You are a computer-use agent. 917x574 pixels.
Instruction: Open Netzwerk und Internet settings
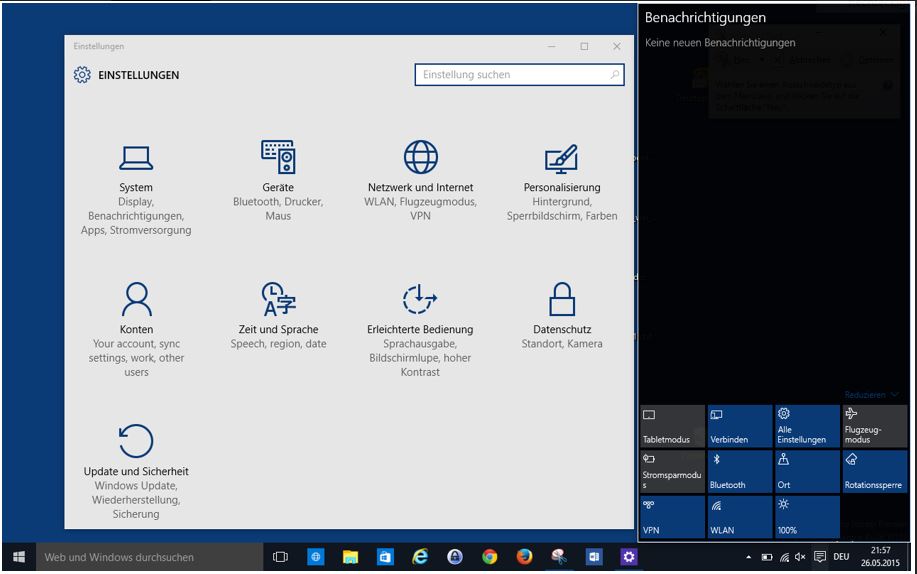click(420, 186)
